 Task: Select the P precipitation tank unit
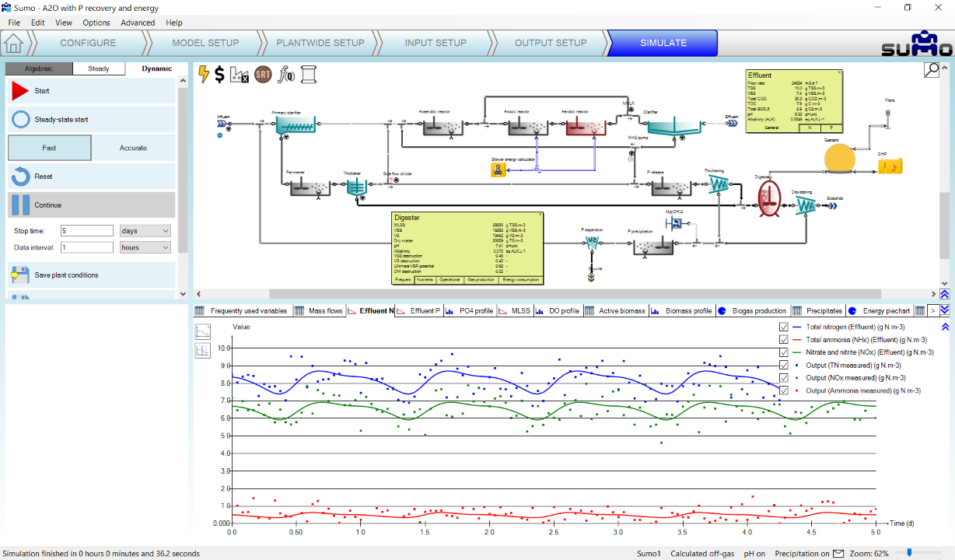pos(652,247)
